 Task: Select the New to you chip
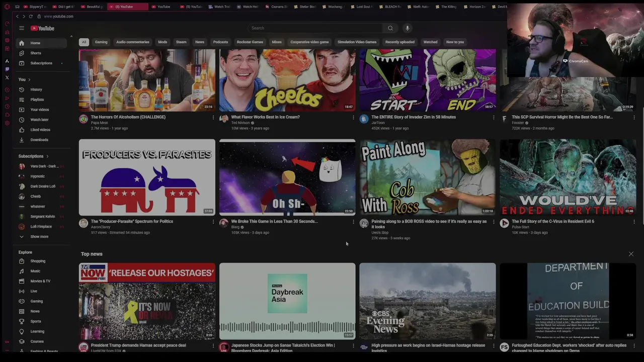coord(455,42)
